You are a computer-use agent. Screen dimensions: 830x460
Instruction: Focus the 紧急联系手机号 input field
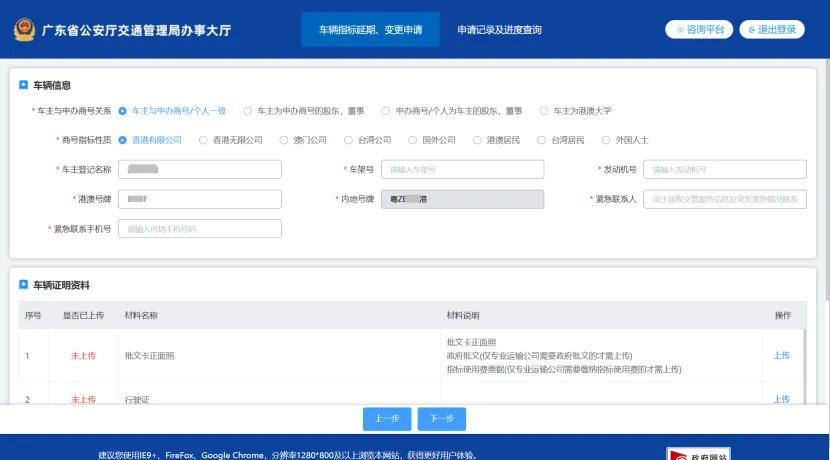click(x=200, y=229)
